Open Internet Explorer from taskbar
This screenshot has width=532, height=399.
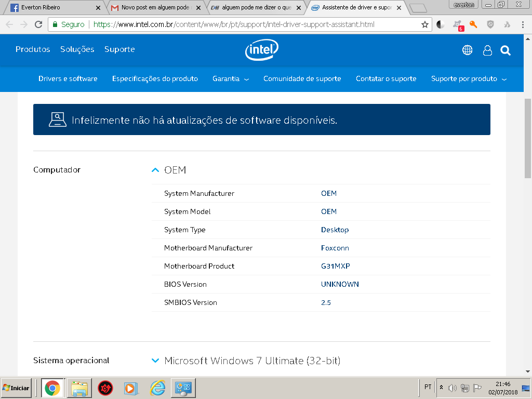tap(158, 388)
